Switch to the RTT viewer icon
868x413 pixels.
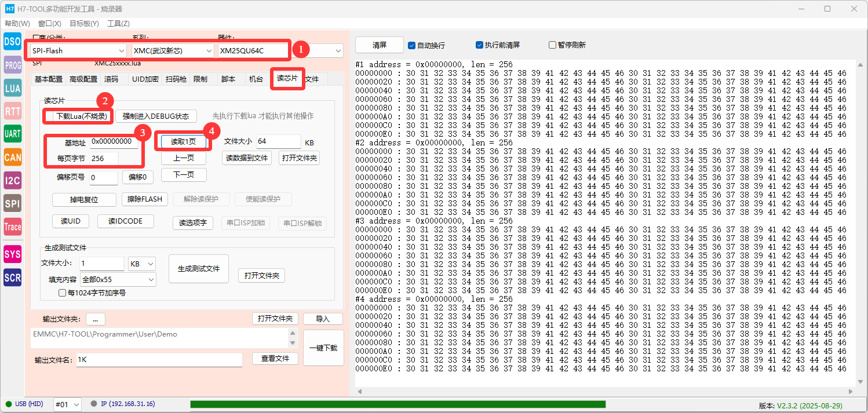(x=12, y=111)
